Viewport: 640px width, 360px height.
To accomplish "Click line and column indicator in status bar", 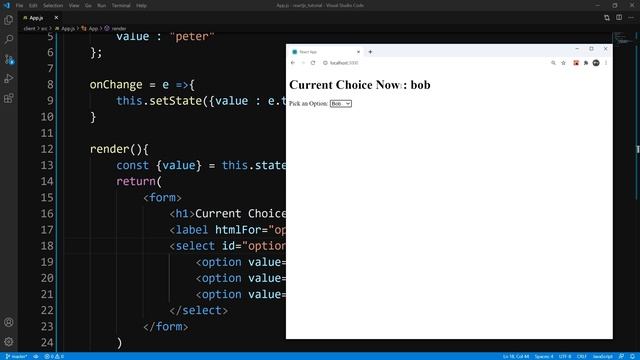I will (516, 356).
